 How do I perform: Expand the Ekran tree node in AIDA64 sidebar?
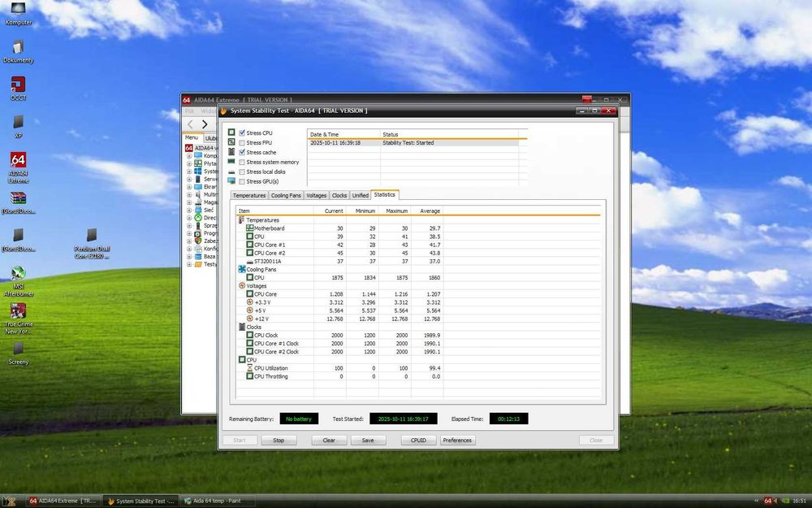[189, 187]
